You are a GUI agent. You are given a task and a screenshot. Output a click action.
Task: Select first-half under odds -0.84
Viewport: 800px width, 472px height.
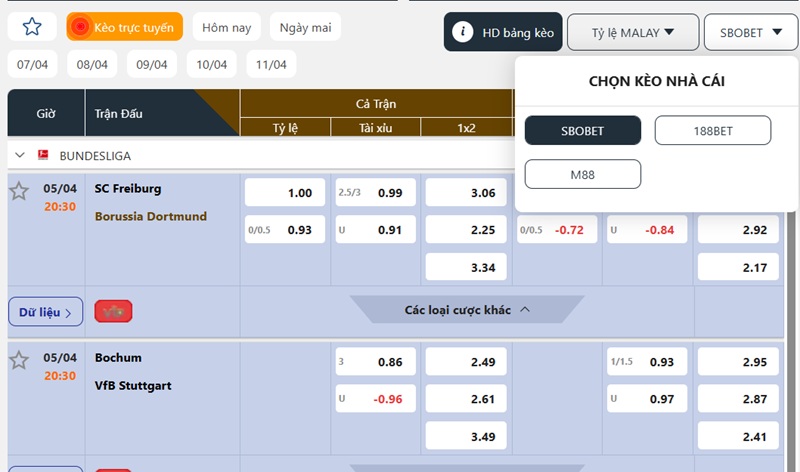(647, 230)
